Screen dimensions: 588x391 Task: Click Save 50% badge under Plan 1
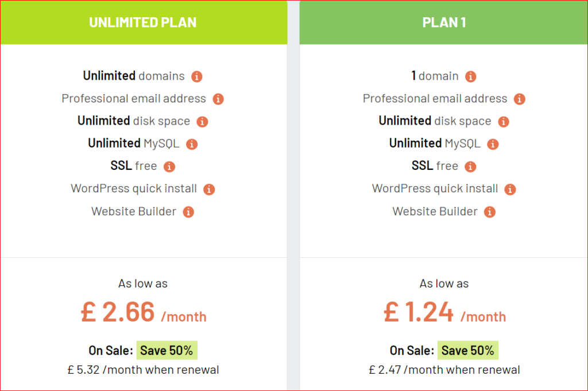(x=468, y=350)
